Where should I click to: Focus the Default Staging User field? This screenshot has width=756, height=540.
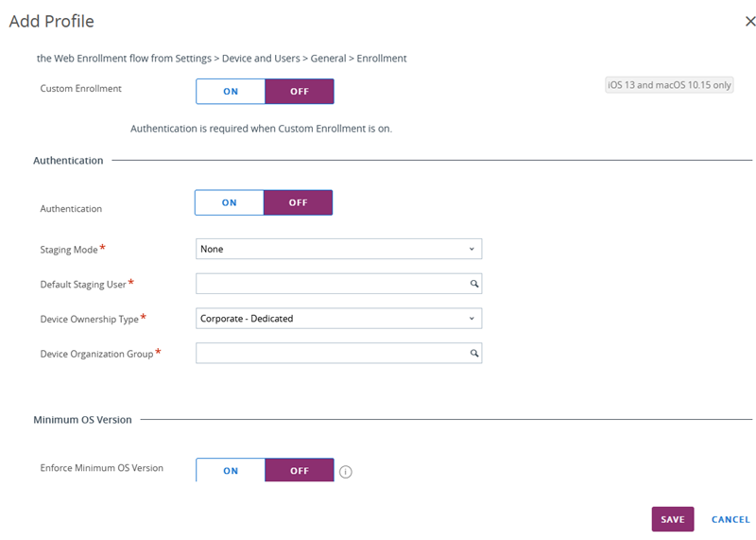tap(338, 284)
